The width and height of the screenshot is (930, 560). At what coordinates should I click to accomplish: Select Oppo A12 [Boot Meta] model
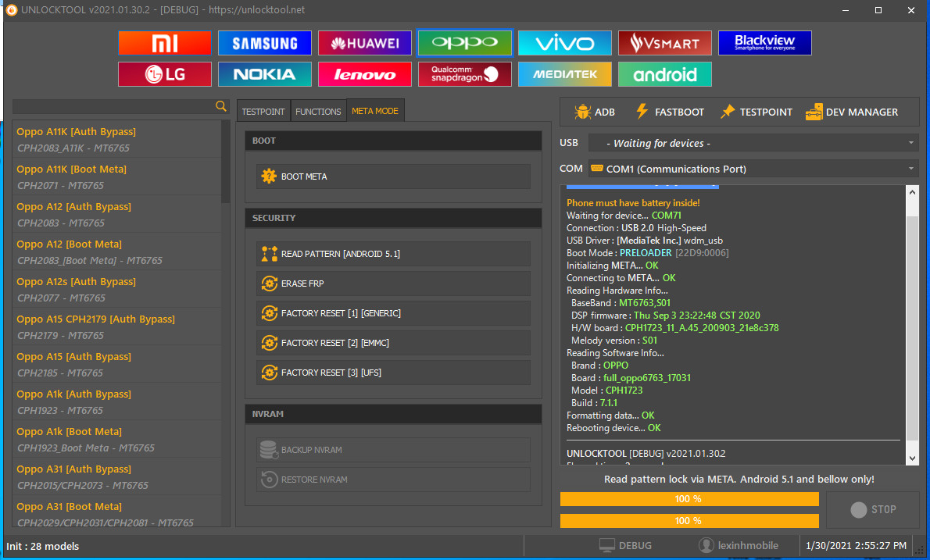point(117,251)
